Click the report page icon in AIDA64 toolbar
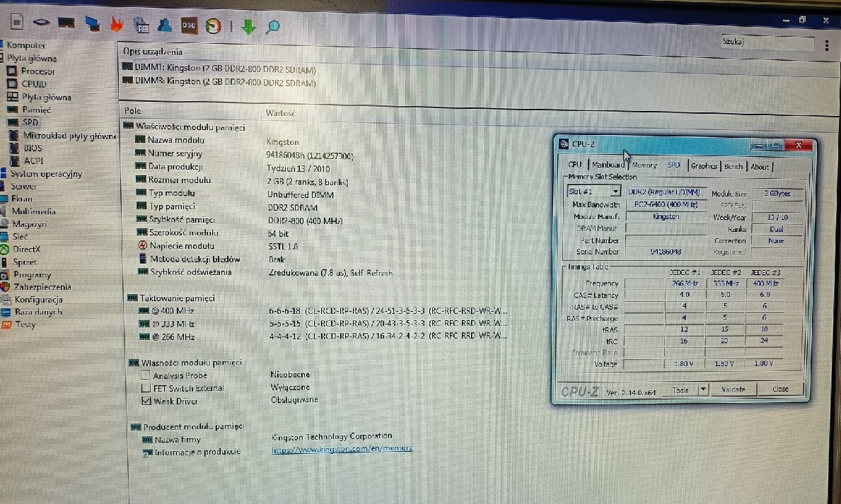The width and height of the screenshot is (841, 504). 17,21
